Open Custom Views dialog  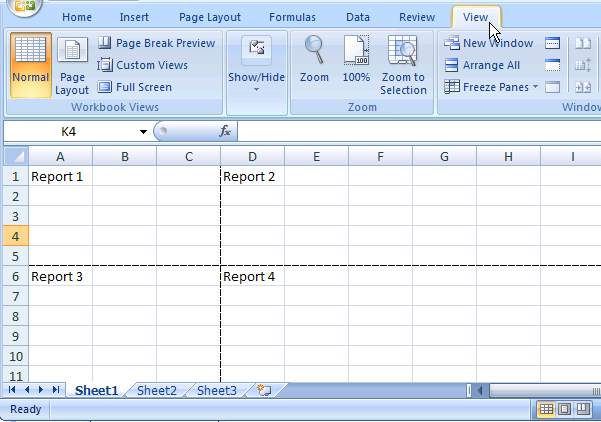(x=143, y=65)
